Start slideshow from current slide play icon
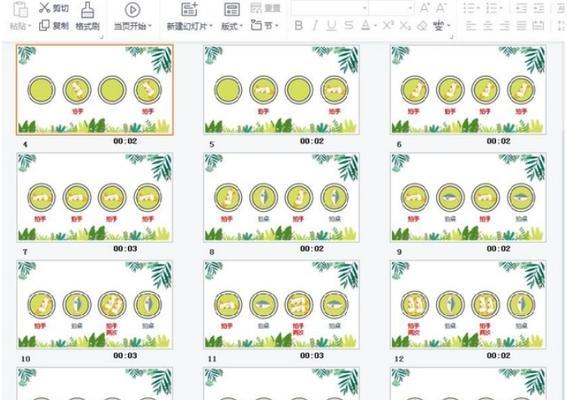567x400 pixels. click(132, 10)
